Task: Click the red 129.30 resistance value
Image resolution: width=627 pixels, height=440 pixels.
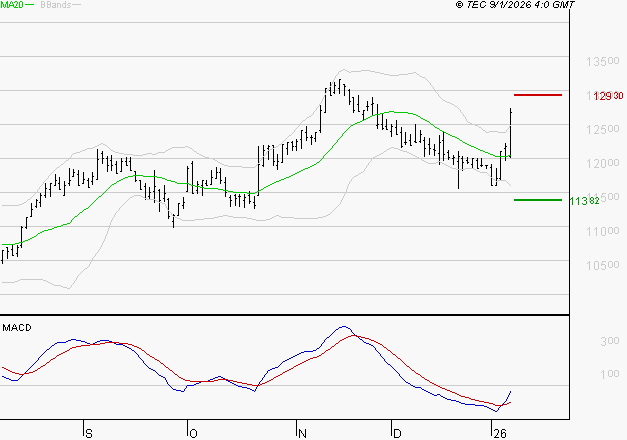Action: click(x=608, y=96)
